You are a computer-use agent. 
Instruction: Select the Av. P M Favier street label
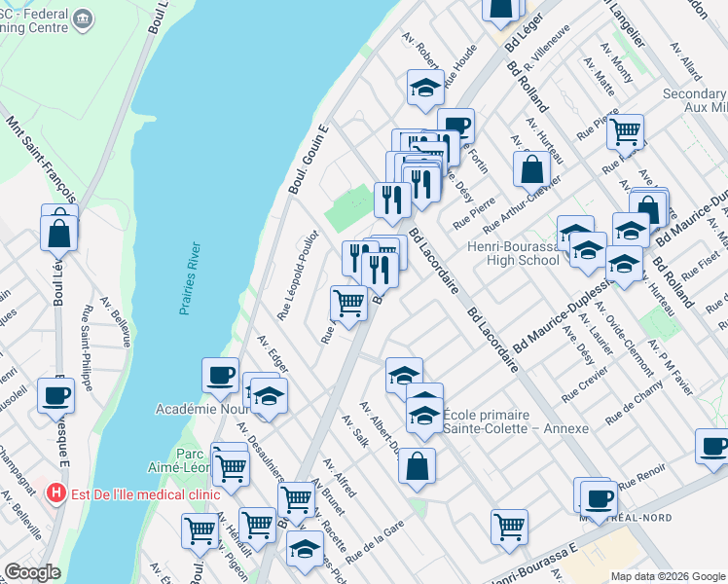pyautogui.click(x=671, y=368)
